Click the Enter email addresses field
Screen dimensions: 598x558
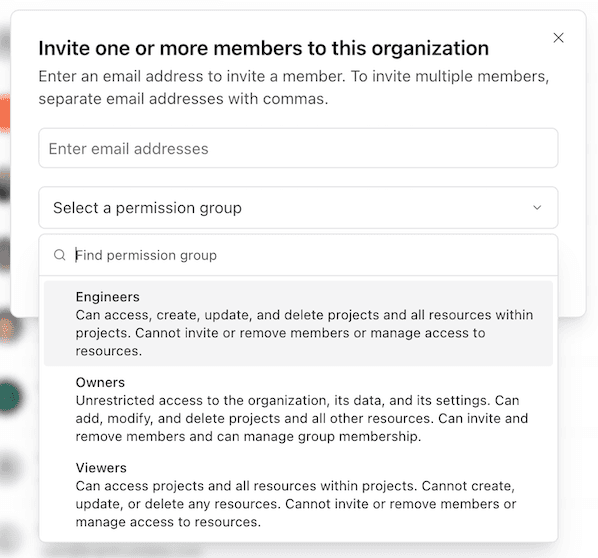(x=298, y=148)
